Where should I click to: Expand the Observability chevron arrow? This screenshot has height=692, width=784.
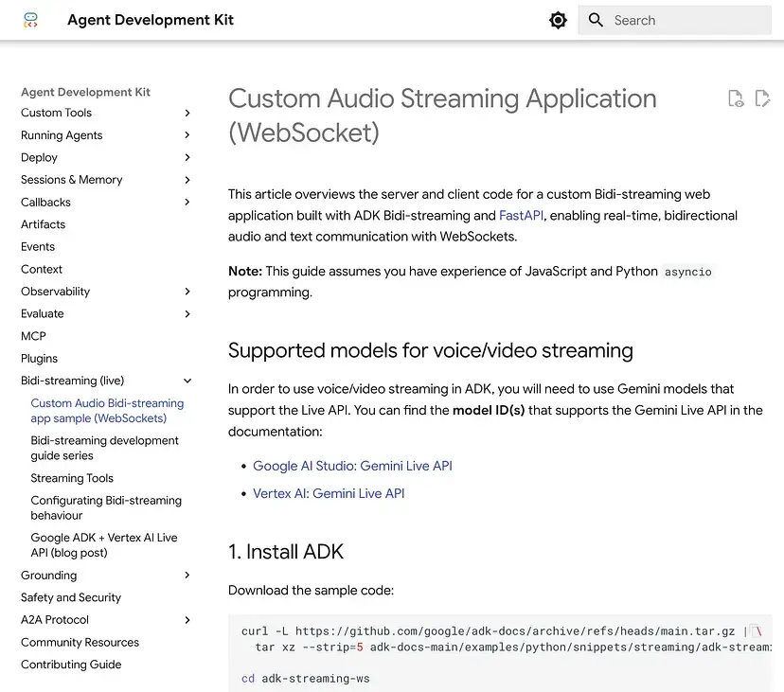point(187,292)
